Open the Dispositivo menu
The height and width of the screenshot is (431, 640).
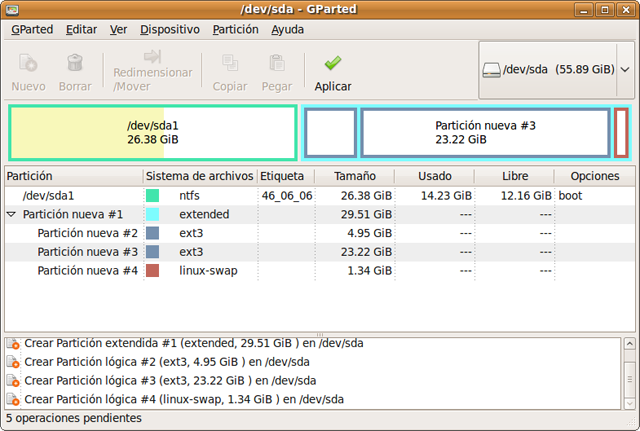[x=169, y=29]
